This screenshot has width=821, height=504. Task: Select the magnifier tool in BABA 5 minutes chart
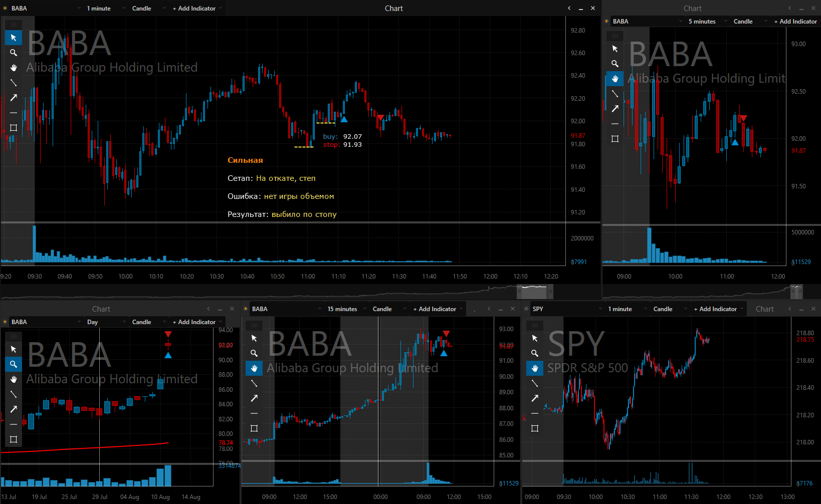click(615, 64)
